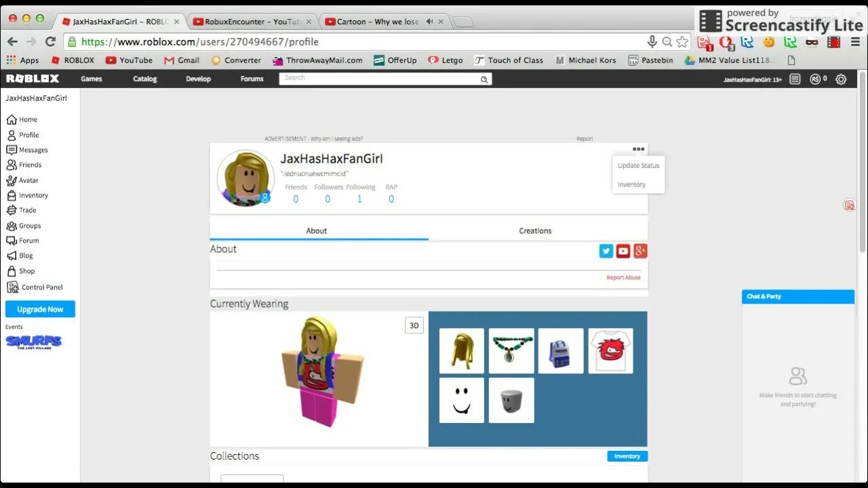Click the Followers count number
This screenshot has width=868, height=488.
tap(328, 199)
